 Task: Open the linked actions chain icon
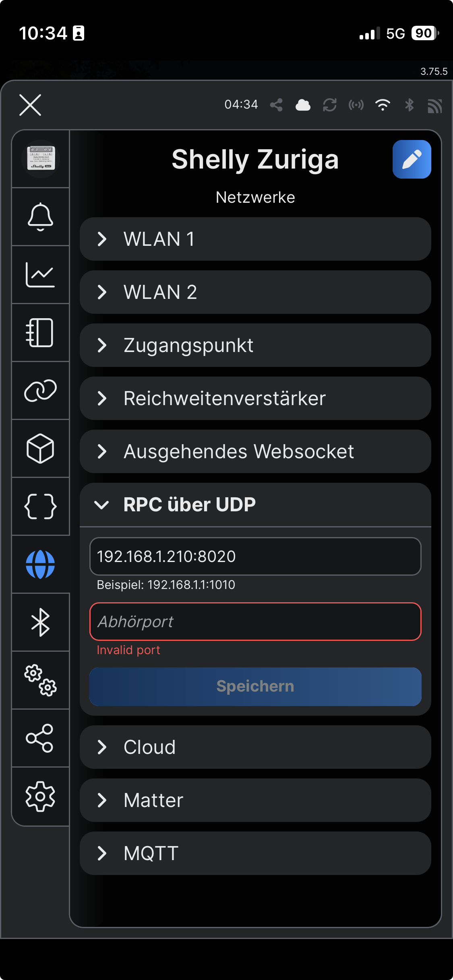pos(40,391)
